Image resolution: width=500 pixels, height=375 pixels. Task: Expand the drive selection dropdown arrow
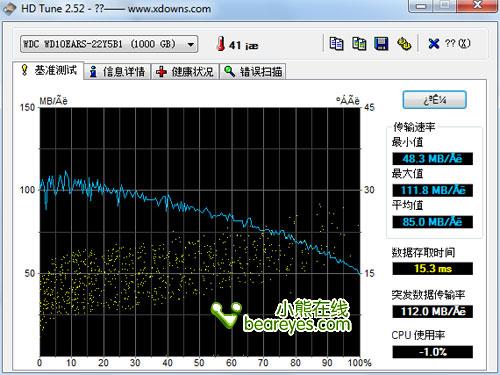coord(191,44)
